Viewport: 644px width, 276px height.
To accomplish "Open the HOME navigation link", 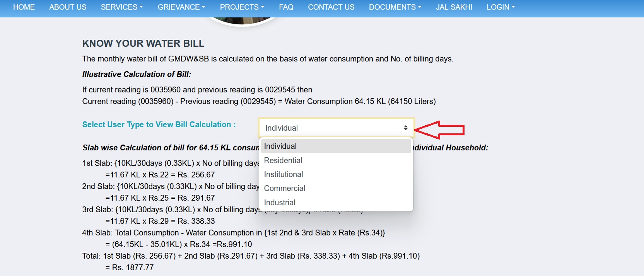I will pyautogui.click(x=24, y=7).
